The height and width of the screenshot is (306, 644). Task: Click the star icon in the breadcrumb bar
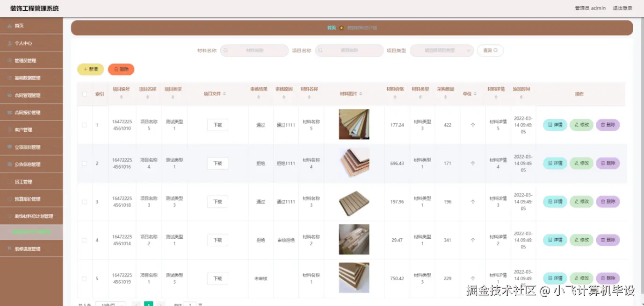[x=341, y=28]
